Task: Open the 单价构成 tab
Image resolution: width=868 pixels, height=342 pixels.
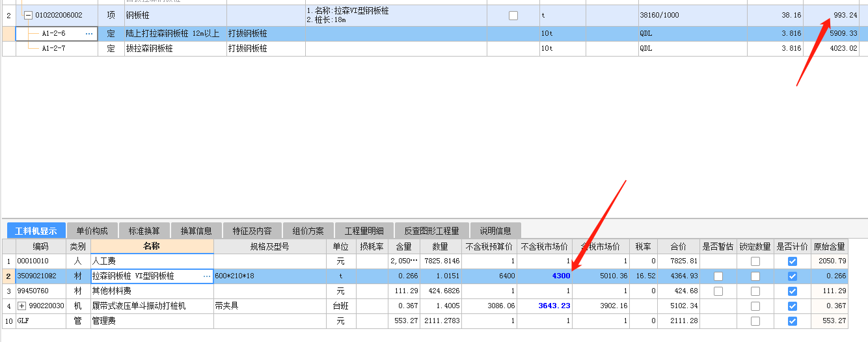Action: [x=92, y=231]
